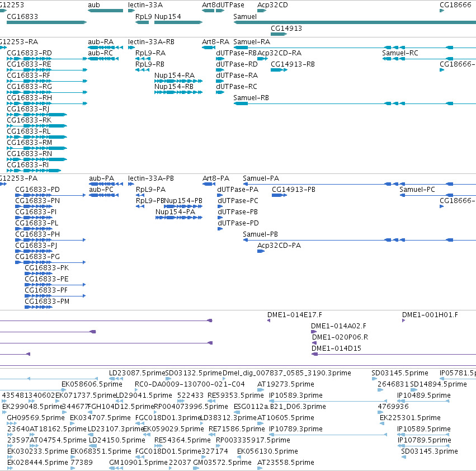Viewport: 476px width, 471px height.
Task: Open the Nup154-PA protein label
Action: (x=175, y=211)
